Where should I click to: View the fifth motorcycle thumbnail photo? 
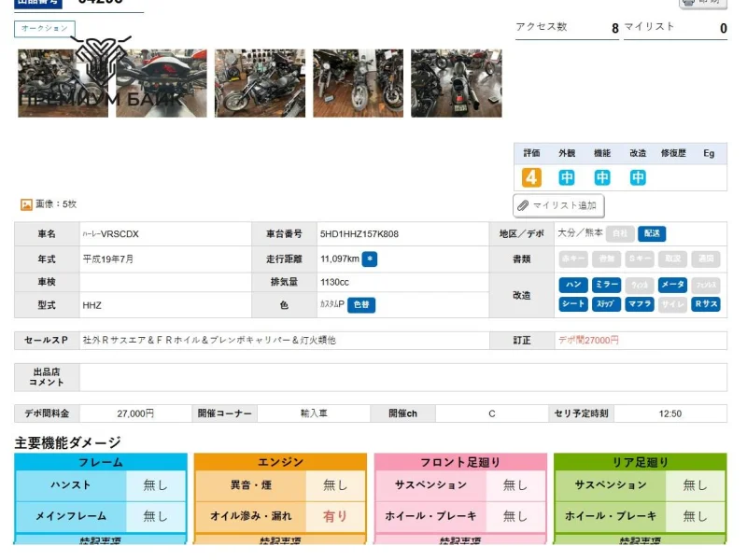tap(456, 83)
